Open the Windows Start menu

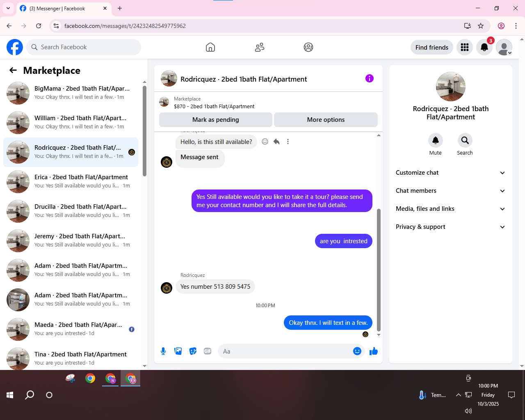coord(10,395)
